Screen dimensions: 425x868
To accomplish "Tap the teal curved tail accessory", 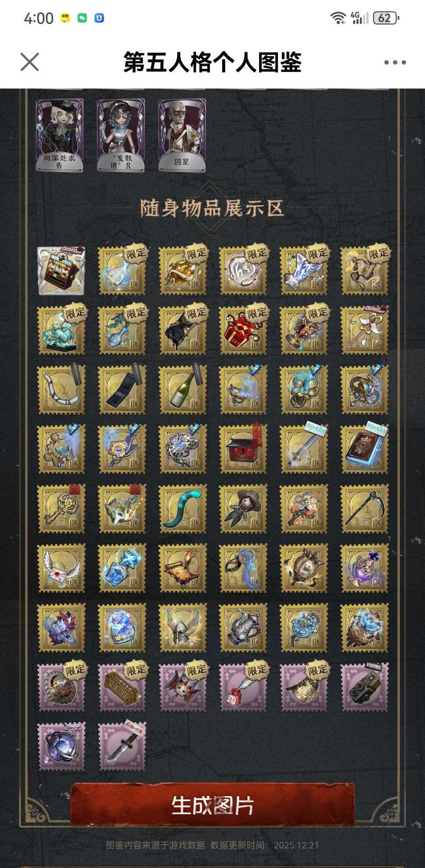I will pyautogui.click(x=183, y=509).
